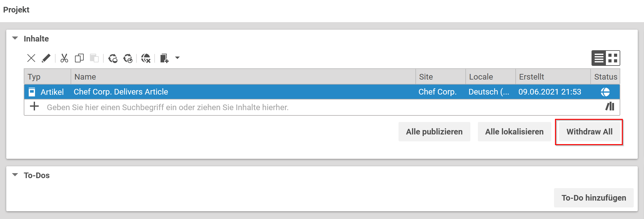Viewport: 644px width, 219px height.
Task: Create new content with the document-plus icon
Action: pos(164,58)
